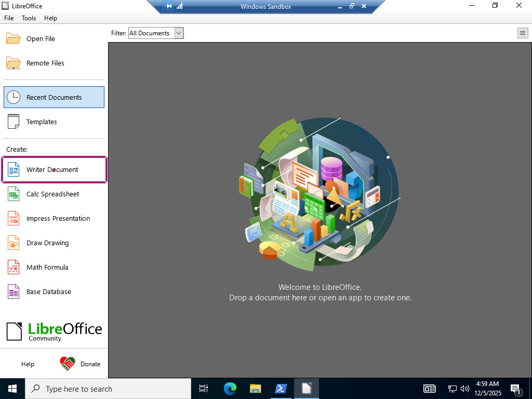
Task: Open a new Math Formula
Action: (47, 267)
